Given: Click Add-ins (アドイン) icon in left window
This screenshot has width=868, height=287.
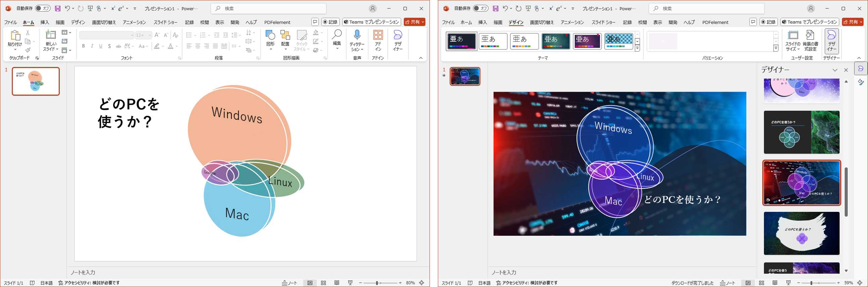Looking at the screenshot, I should point(378,35).
